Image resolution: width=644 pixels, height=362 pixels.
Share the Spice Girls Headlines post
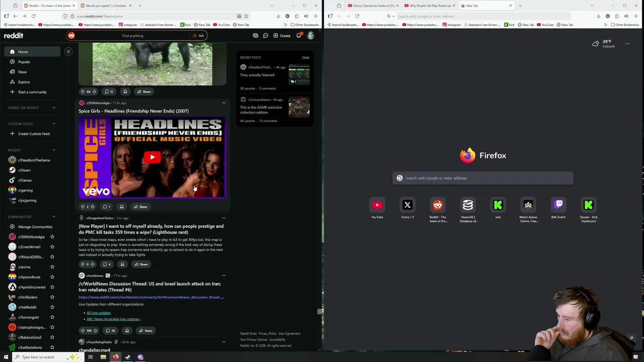point(141,207)
